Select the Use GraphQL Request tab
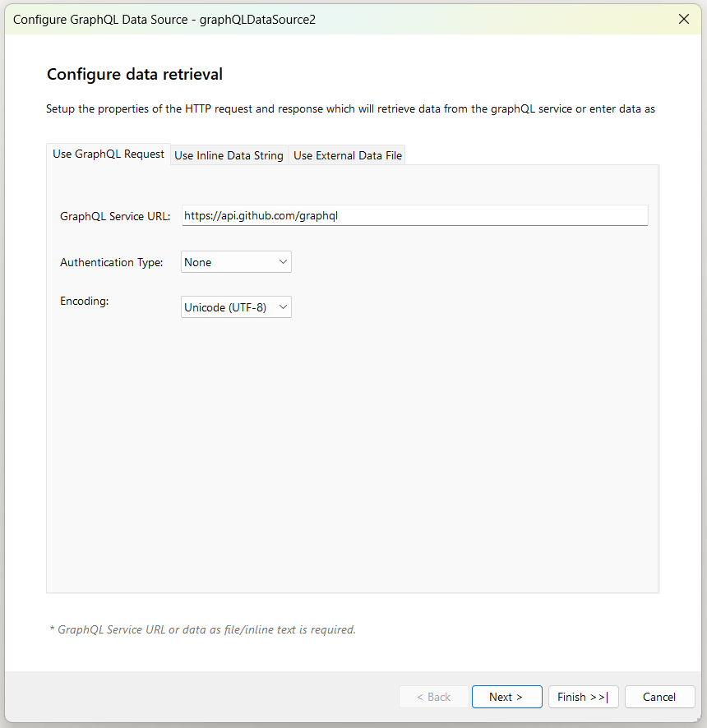Viewport: 707px width, 728px height. [x=108, y=153]
